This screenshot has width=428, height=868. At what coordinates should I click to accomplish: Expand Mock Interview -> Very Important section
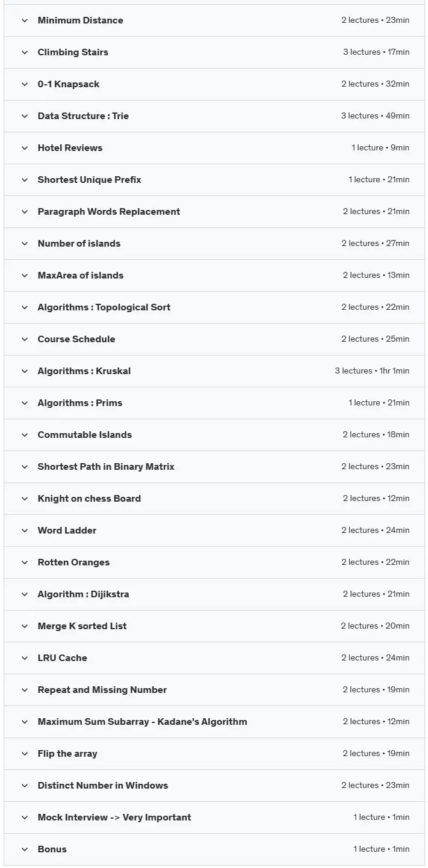[x=214, y=817]
